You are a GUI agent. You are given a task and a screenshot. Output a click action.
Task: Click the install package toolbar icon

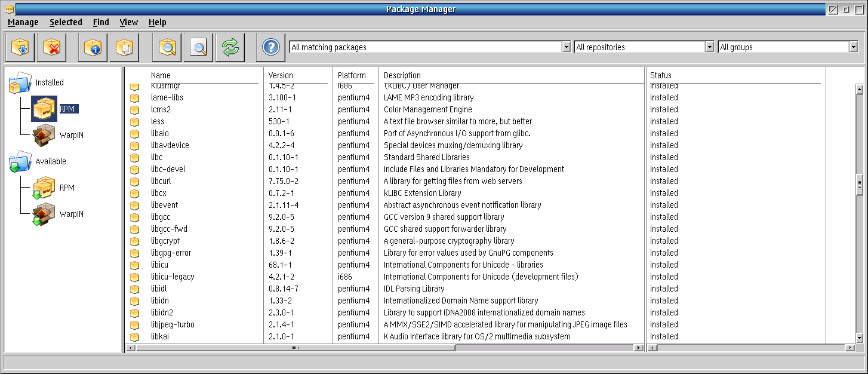point(20,47)
